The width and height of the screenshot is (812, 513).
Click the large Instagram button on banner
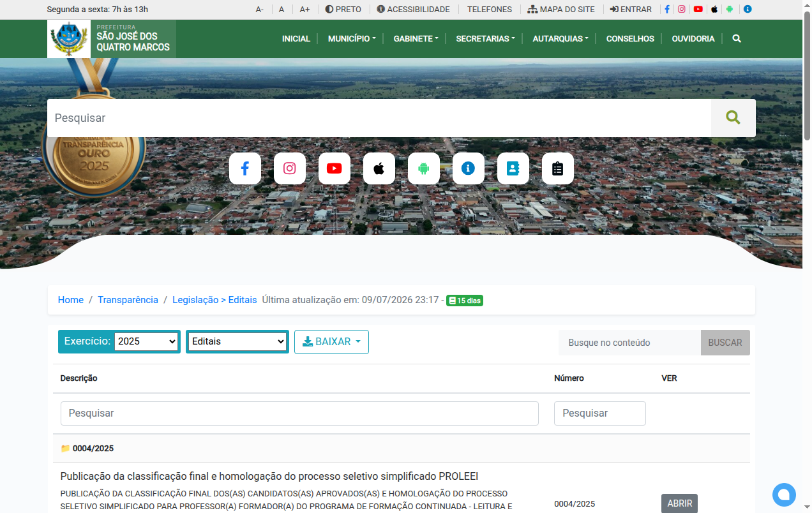pos(290,168)
